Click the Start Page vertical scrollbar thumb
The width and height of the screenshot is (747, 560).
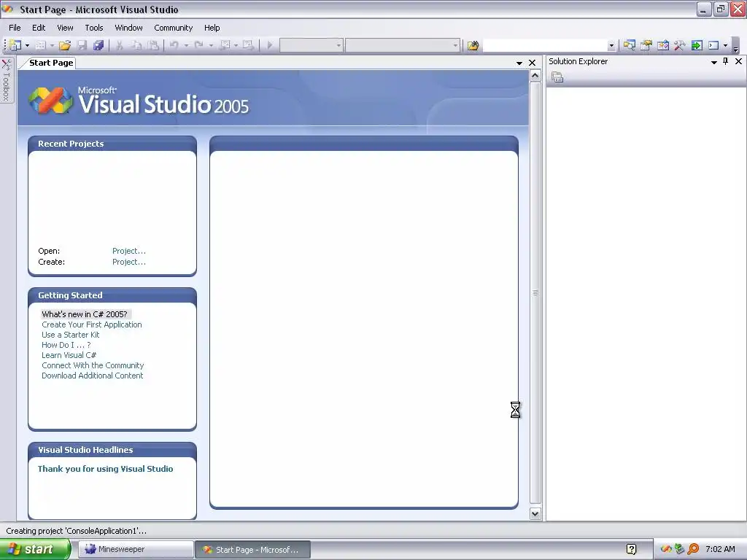(x=535, y=293)
